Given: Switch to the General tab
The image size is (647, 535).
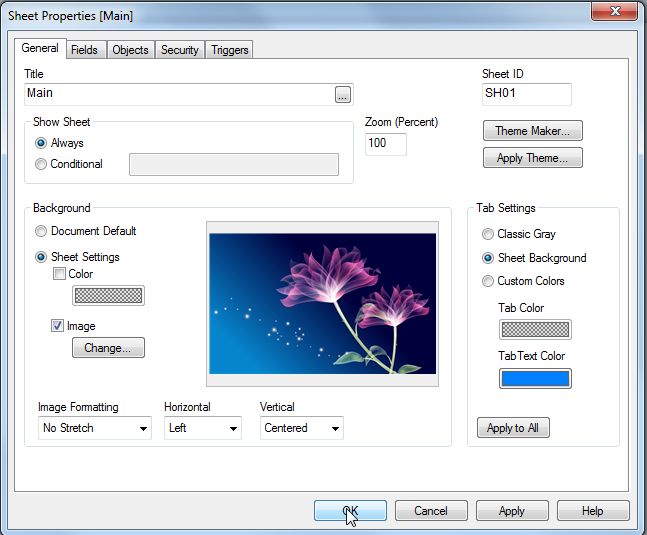Looking at the screenshot, I should tap(40, 48).
